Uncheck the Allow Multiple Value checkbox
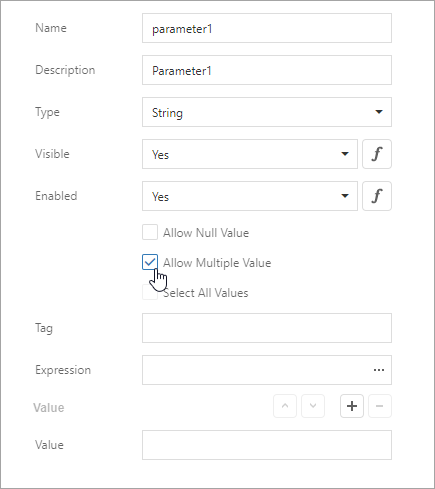Viewport: 435px width, 489px height. tap(150, 262)
